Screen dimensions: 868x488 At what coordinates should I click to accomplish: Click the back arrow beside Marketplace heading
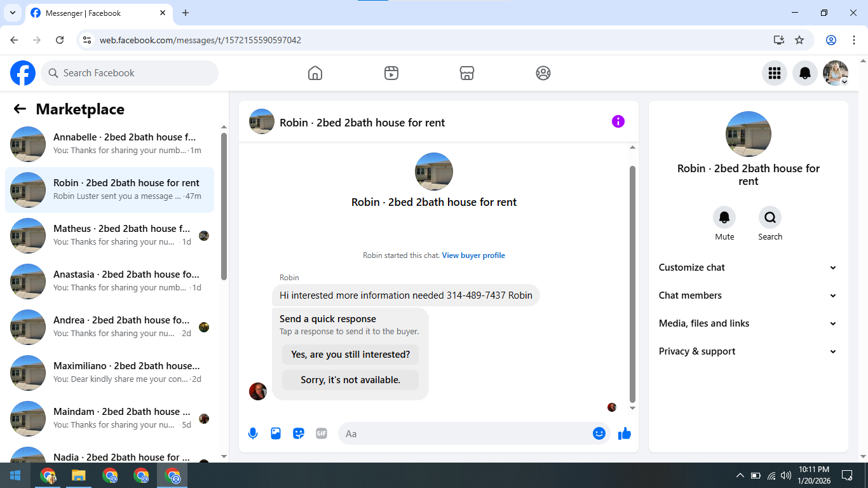pyautogui.click(x=20, y=109)
